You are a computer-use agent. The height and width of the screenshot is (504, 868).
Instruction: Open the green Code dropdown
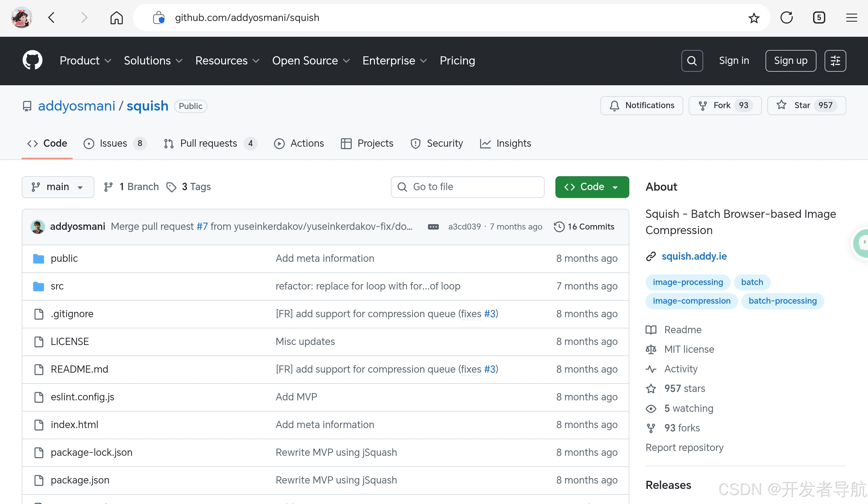coord(592,187)
